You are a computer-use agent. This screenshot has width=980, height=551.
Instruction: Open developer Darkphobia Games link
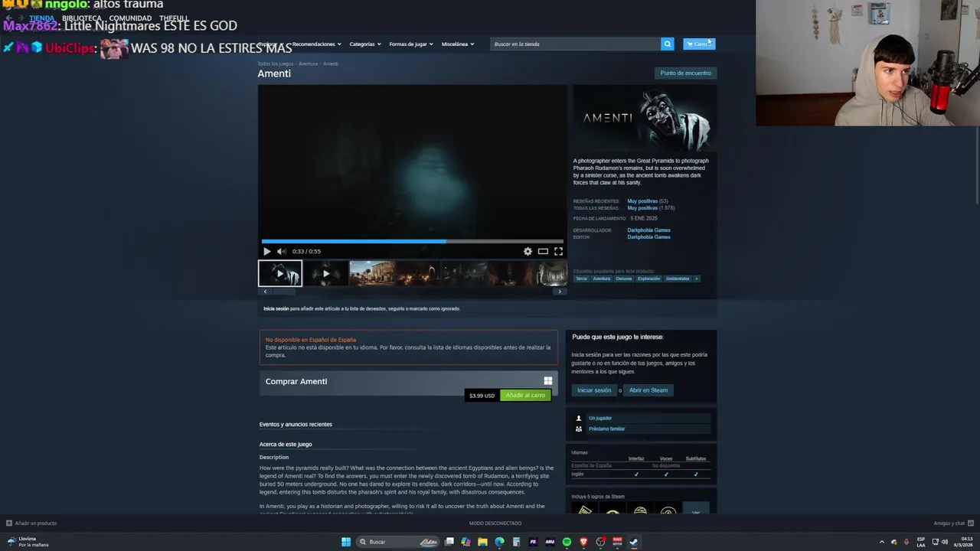(648, 230)
